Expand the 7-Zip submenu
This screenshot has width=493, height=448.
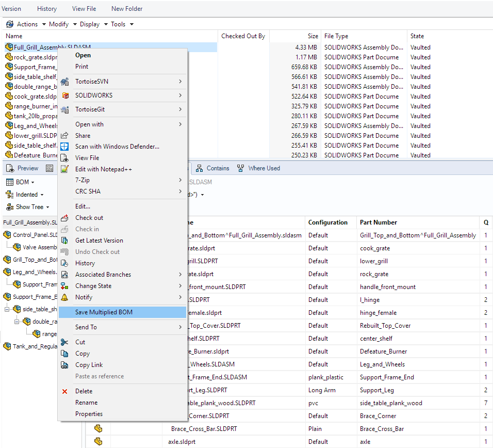tap(123, 180)
